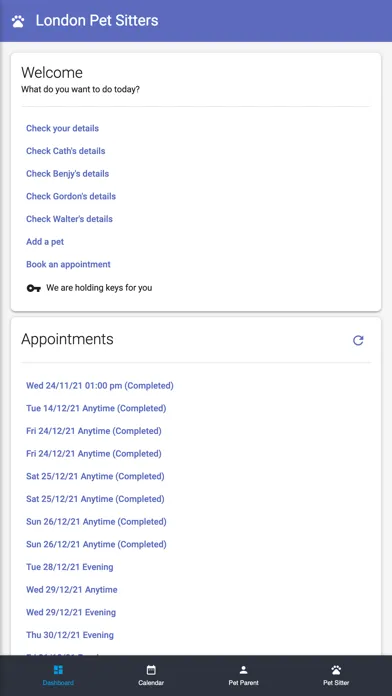Screen dimensions: 392x696
Task: Open Check your details link
Action: coord(63,128)
